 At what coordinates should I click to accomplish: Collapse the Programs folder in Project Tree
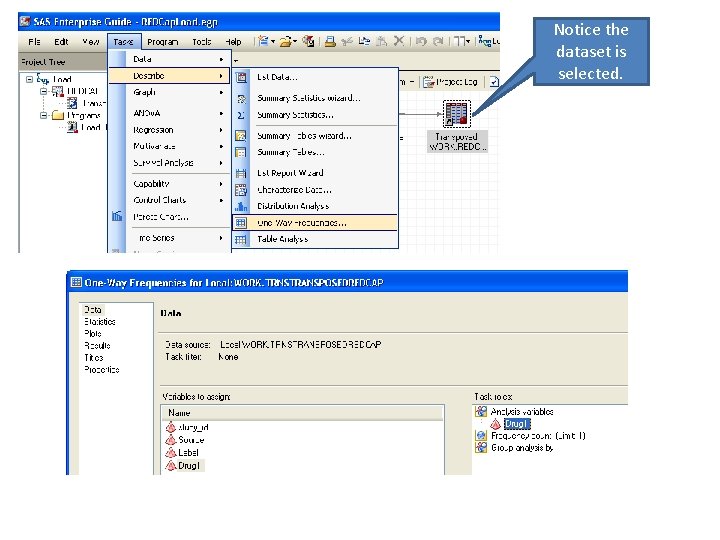click(x=44, y=115)
